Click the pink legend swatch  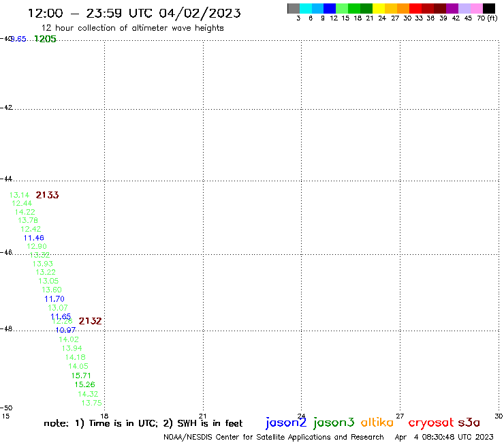tap(477, 8)
